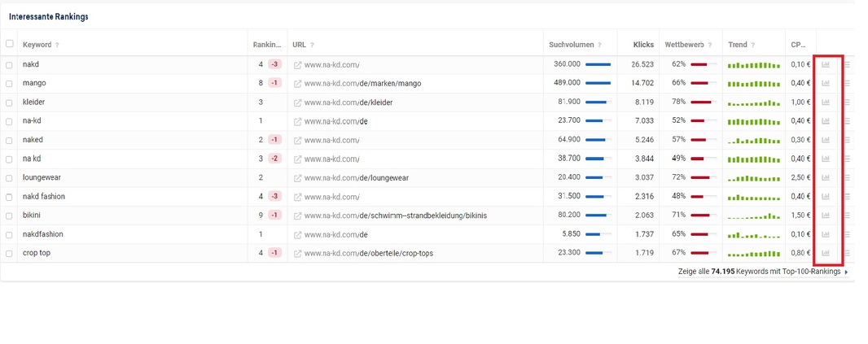Image resolution: width=868 pixels, height=344 pixels.
Task: Click help question mark next to Keyword header
Action: click(57, 45)
